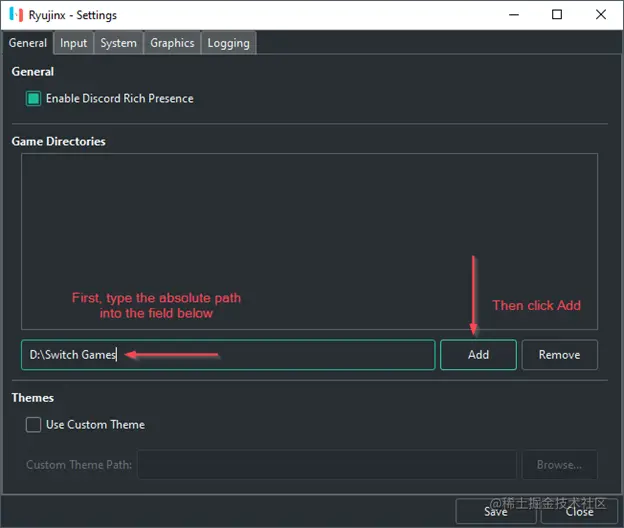Toggle Enable Discord Rich Presence checkbox

click(33, 99)
